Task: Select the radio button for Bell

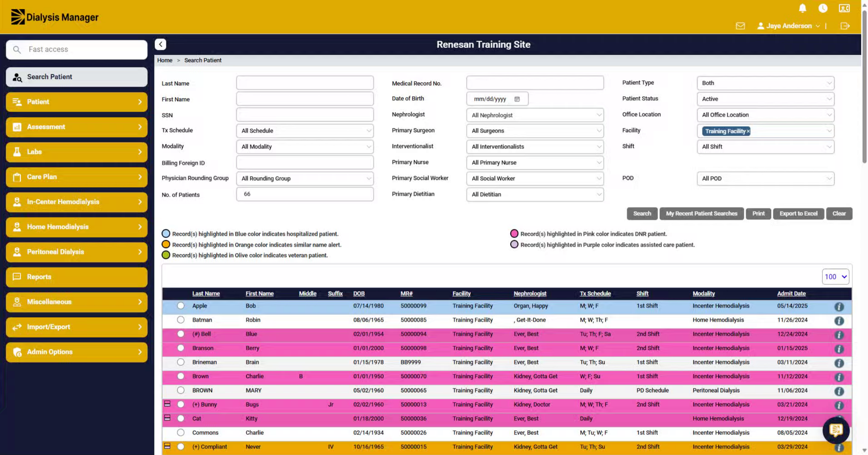Action: (180, 334)
